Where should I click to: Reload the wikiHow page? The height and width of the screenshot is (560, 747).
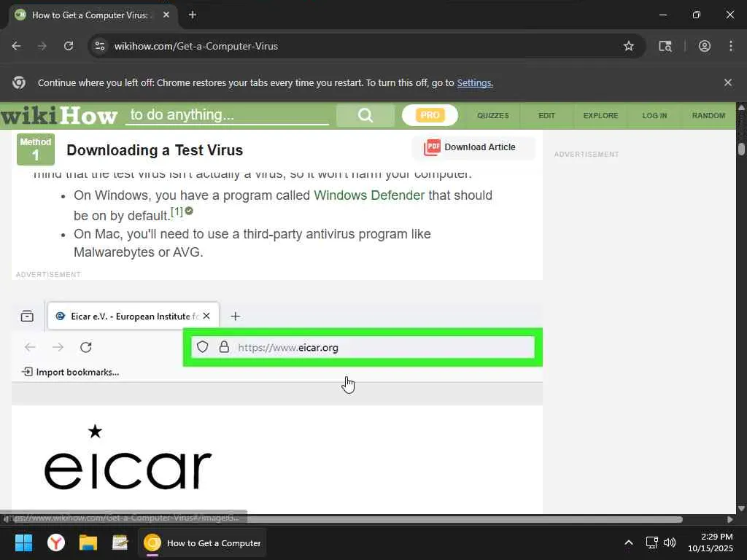click(69, 46)
